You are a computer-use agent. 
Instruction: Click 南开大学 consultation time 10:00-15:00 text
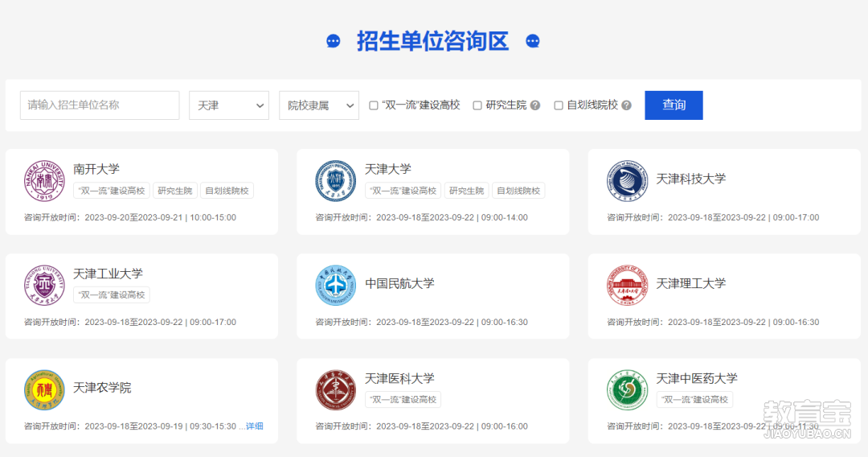click(x=213, y=218)
